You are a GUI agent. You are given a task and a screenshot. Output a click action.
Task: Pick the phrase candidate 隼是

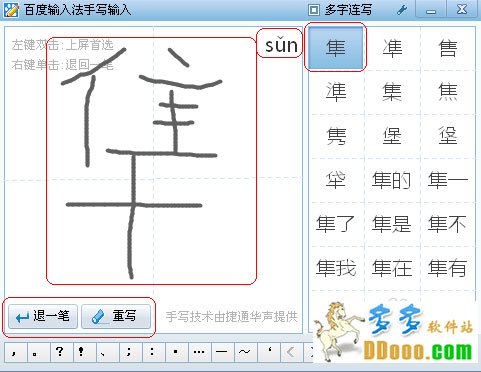[392, 224]
